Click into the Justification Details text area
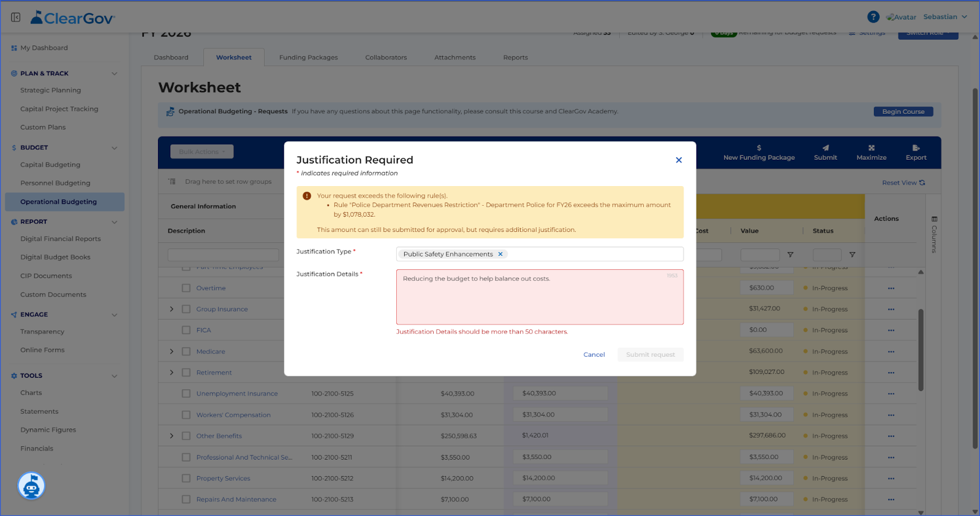This screenshot has width=980, height=516. tap(540, 297)
